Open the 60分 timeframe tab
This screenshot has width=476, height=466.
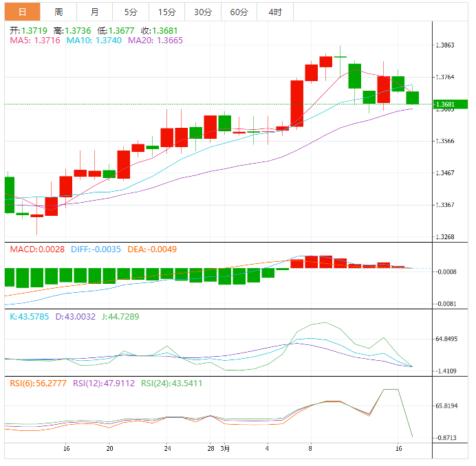pos(239,12)
